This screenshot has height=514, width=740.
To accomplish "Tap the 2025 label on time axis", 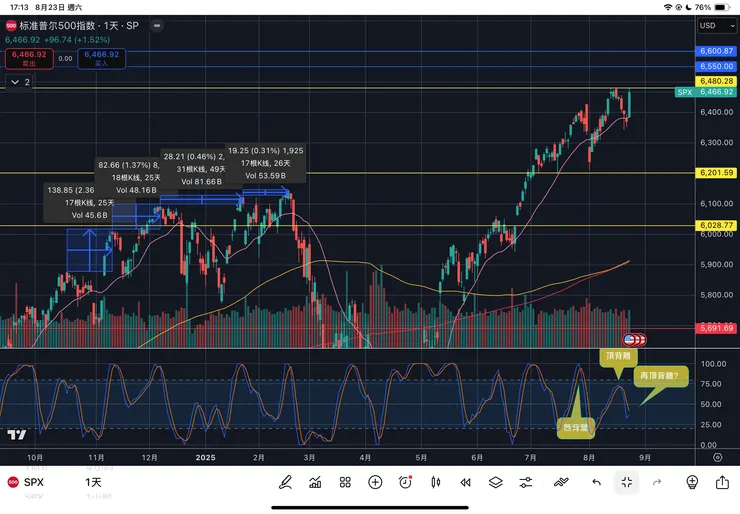I will click(x=205, y=457).
